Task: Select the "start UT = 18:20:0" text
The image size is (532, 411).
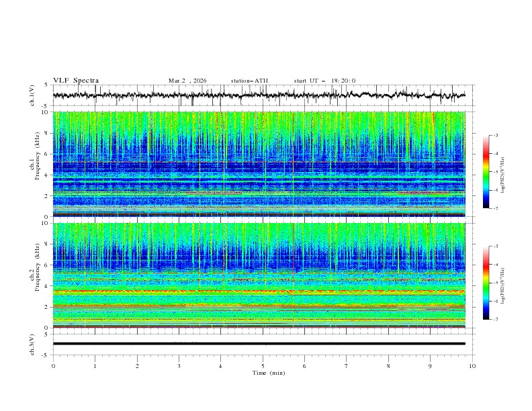Action: pos(324,81)
